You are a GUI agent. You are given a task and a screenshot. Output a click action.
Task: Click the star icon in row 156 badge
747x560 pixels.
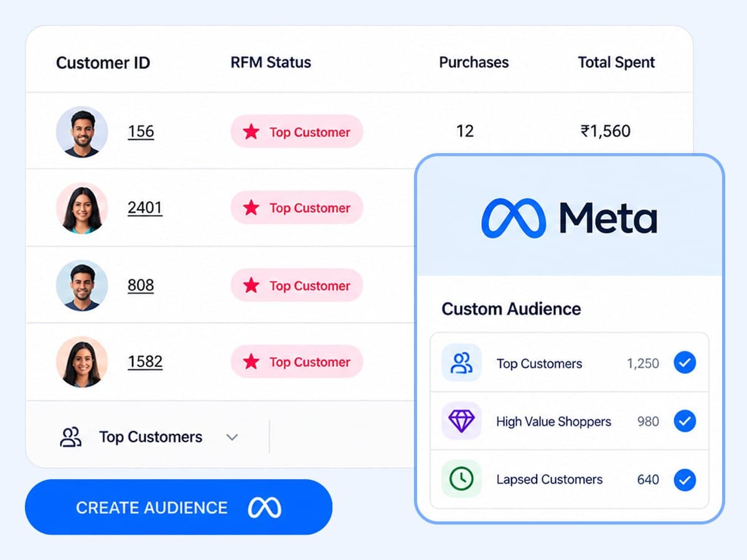click(251, 131)
